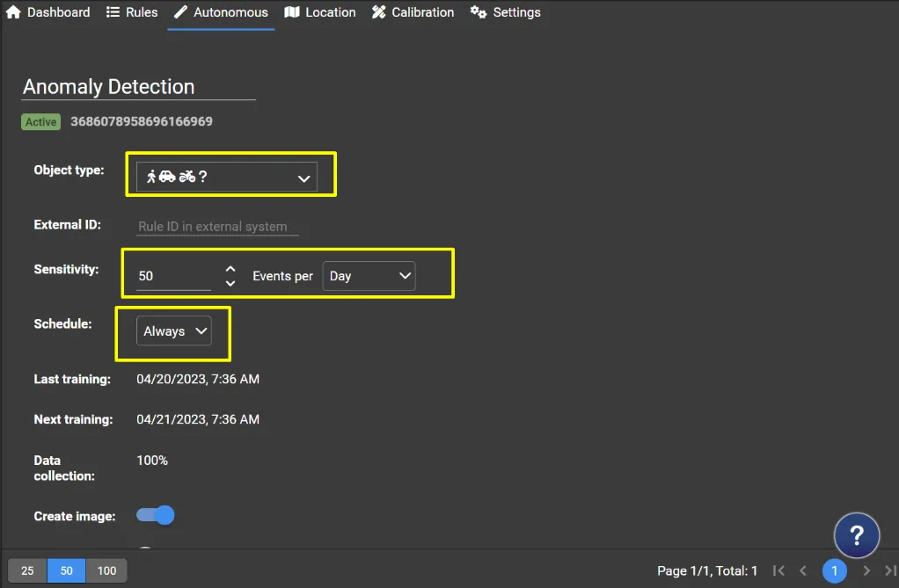Image resolution: width=899 pixels, height=588 pixels.
Task: Open the Calibration tab
Action: coord(413,12)
